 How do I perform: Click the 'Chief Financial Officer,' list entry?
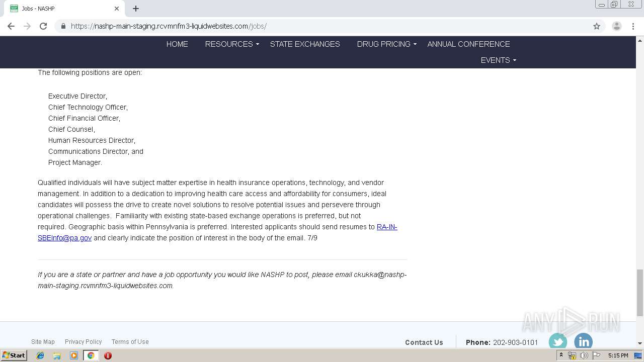[84, 118]
